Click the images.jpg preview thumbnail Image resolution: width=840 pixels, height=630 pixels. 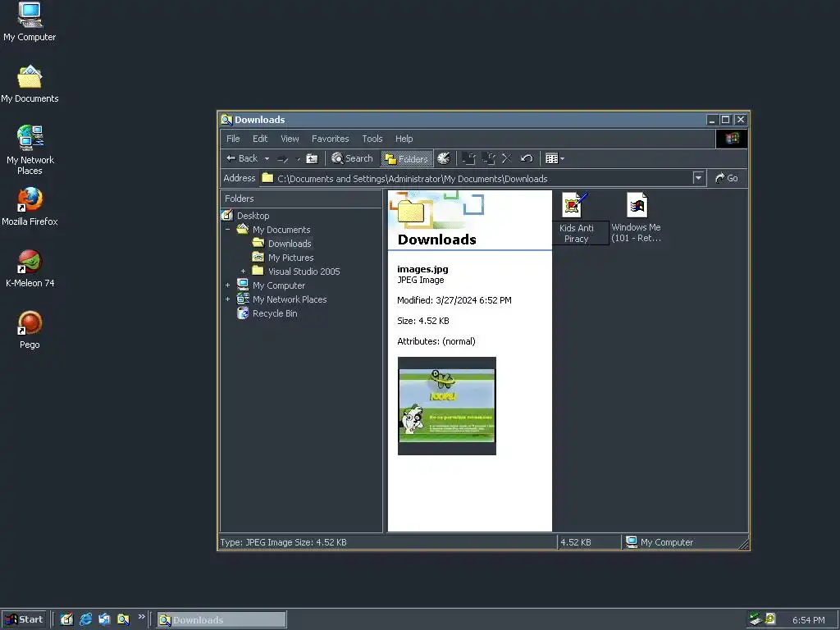tap(447, 405)
